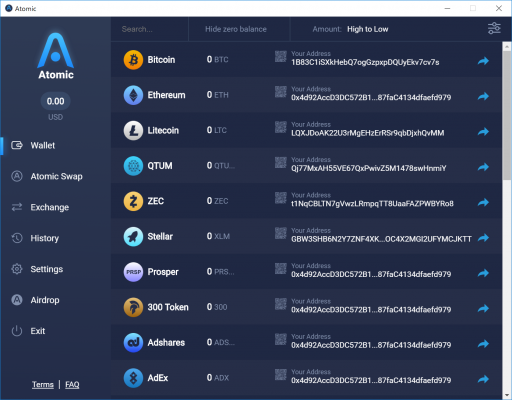Open the FAQ link

(x=72, y=385)
